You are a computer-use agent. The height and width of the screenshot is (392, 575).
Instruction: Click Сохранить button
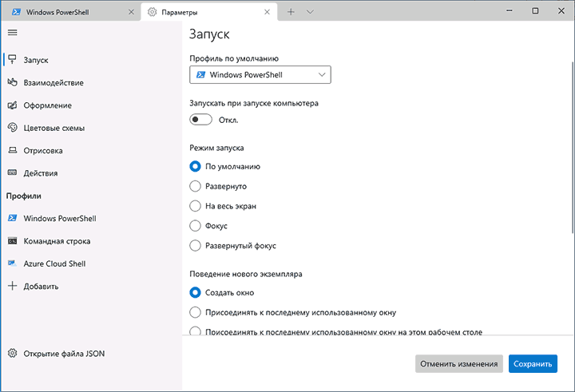pyautogui.click(x=533, y=364)
